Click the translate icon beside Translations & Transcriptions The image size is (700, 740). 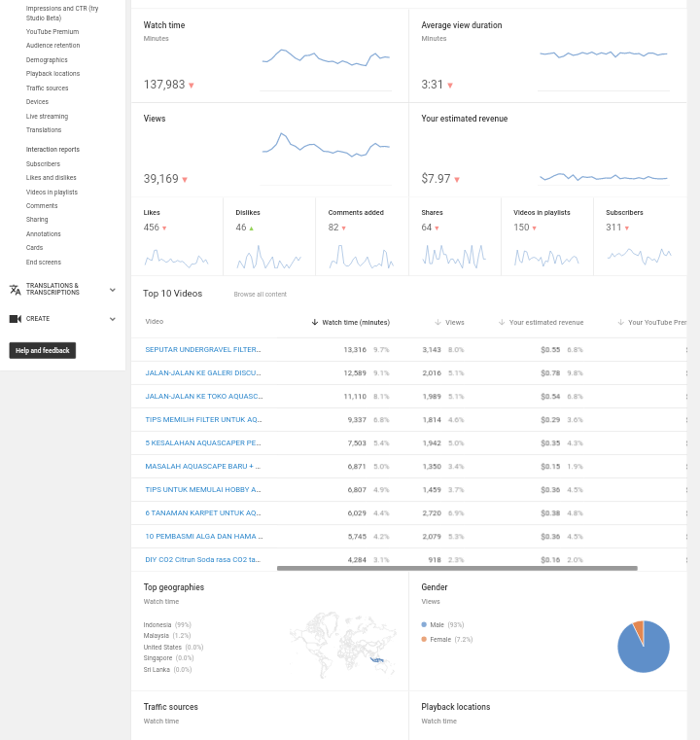pos(15,290)
